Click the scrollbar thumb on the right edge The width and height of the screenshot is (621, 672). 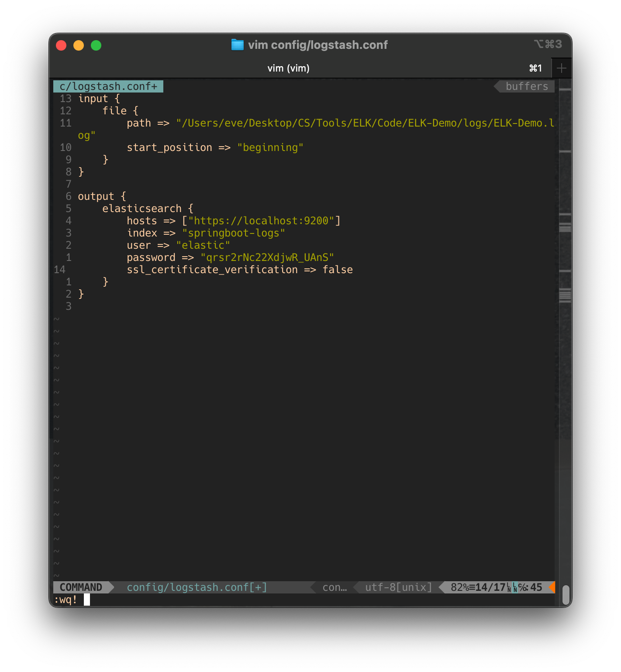(x=566, y=594)
